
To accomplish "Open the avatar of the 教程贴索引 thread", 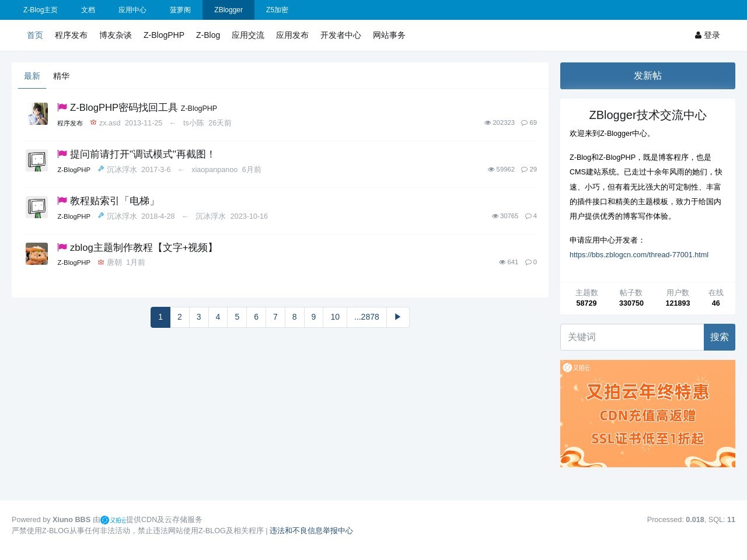I will tap(37, 207).
